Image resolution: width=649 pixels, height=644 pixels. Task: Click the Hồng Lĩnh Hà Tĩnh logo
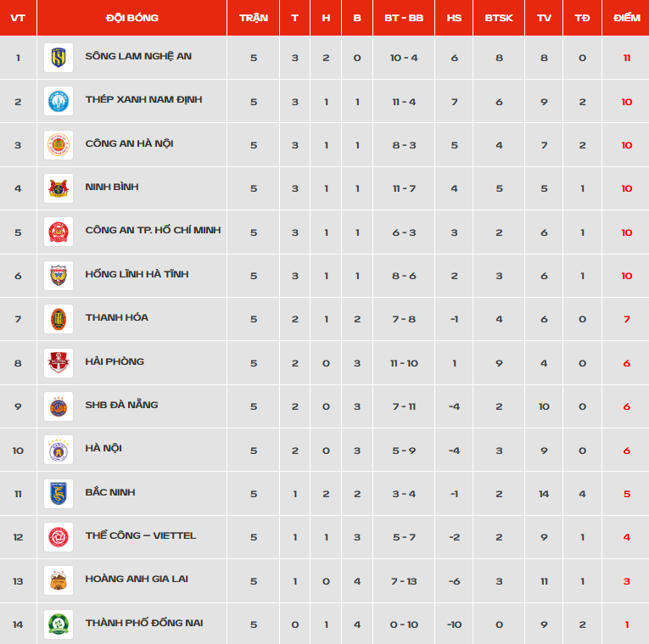pyautogui.click(x=59, y=276)
